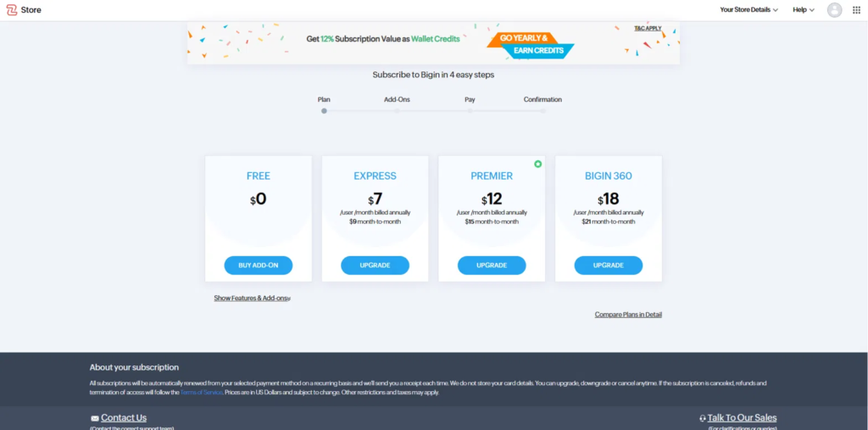
Task: Open the T&C Apply link on the banner
Action: click(x=648, y=28)
